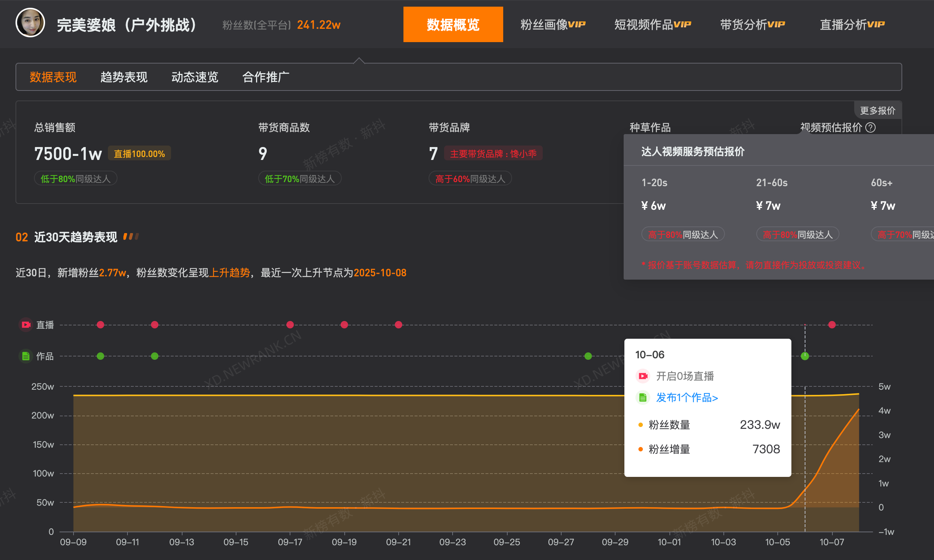Screen dimensions: 934x560
Task: Open the 粉丝画像 VIP tab
Action: pyautogui.click(x=552, y=24)
